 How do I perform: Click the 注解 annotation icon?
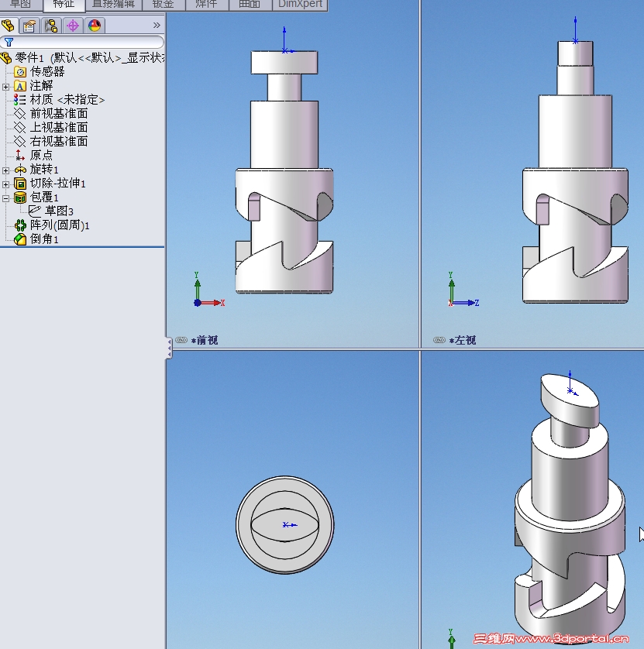20,86
